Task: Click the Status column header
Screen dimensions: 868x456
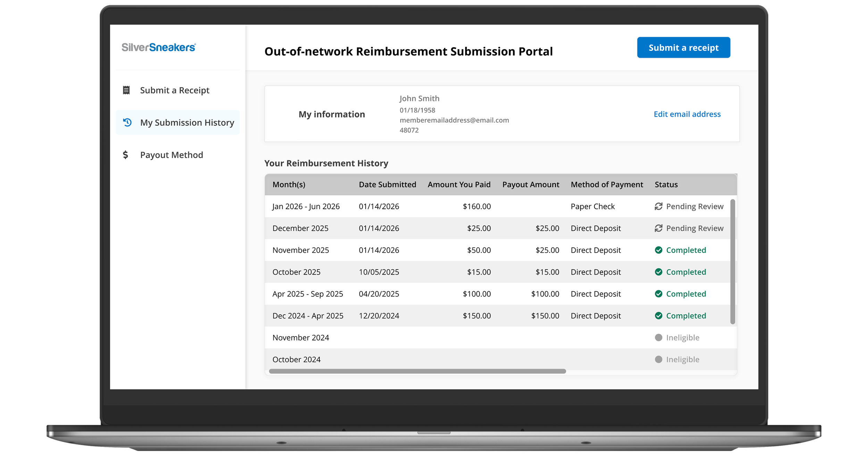Action: click(x=666, y=185)
